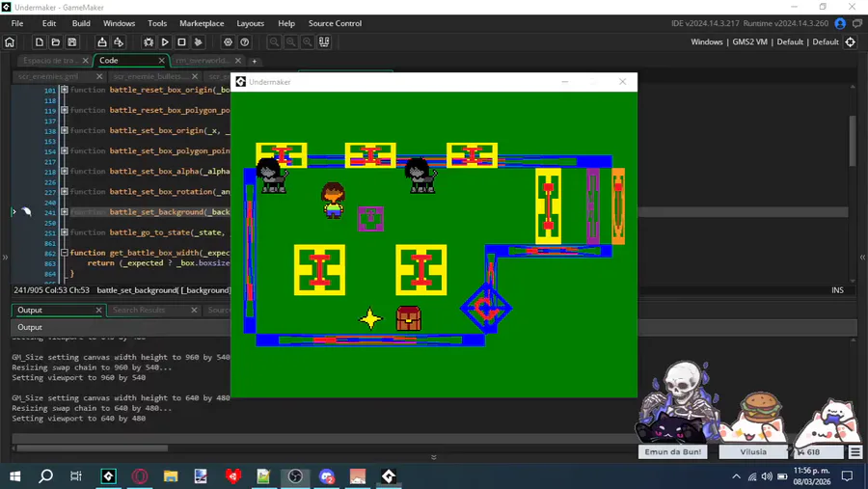868x489 pixels.
Task: Click the Emun da Bun! overlay label
Action: pos(672,452)
